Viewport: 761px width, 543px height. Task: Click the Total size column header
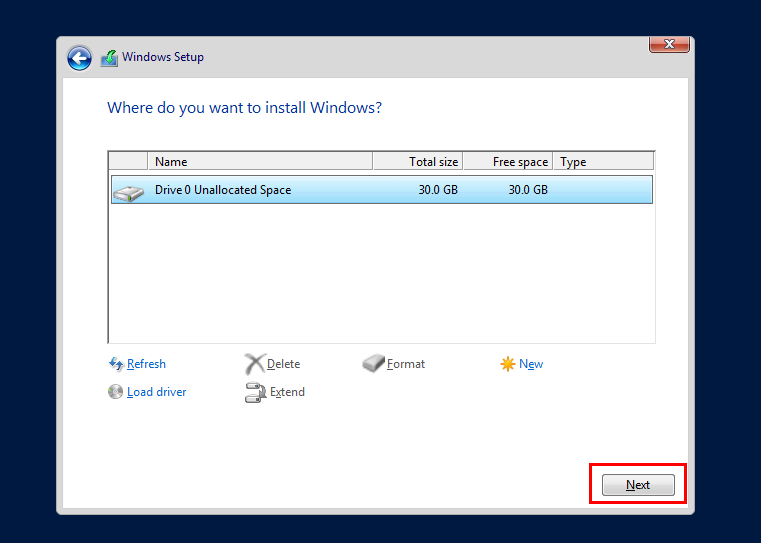pos(418,162)
